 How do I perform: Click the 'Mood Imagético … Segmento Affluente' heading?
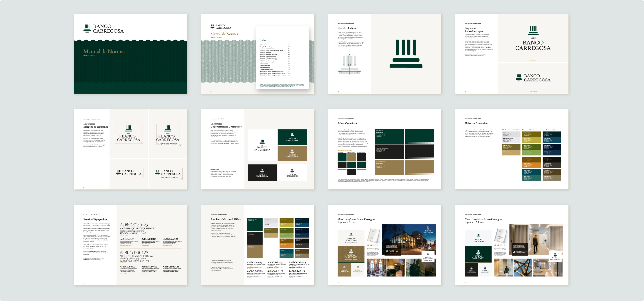[484, 221]
